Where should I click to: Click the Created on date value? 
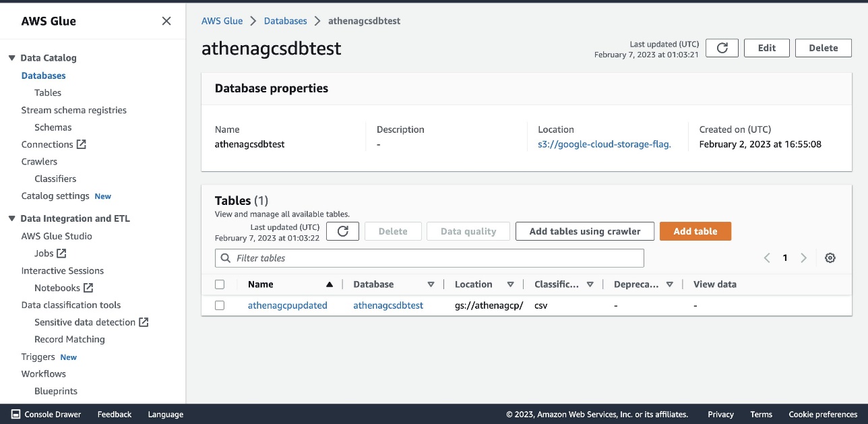(x=760, y=144)
